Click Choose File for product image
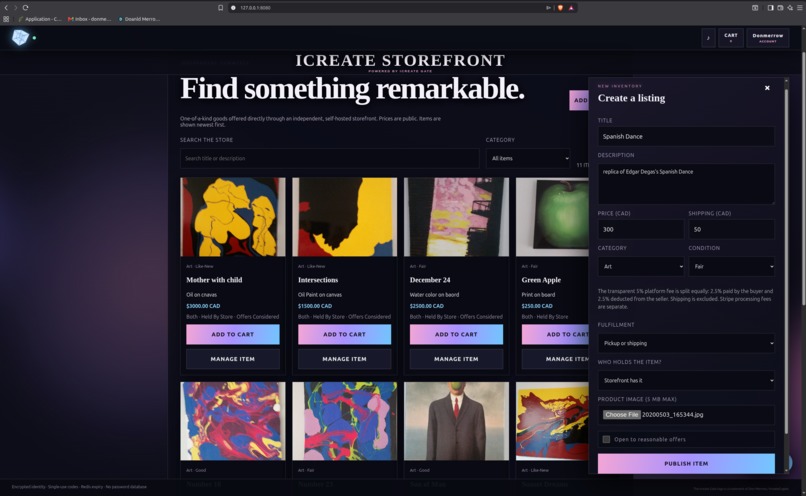Viewport: 806px width, 496px height. pyautogui.click(x=621, y=415)
